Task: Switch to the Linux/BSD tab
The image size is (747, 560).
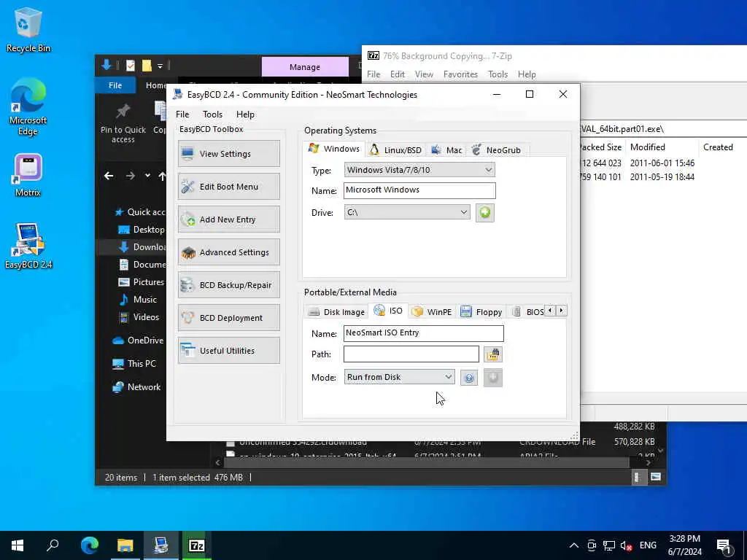Action: [396, 150]
